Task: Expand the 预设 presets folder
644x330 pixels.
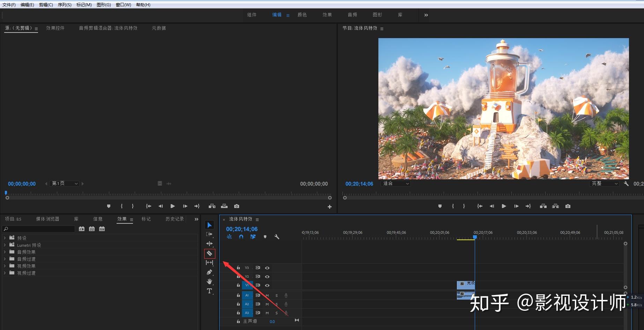Action: pos(5,238)
